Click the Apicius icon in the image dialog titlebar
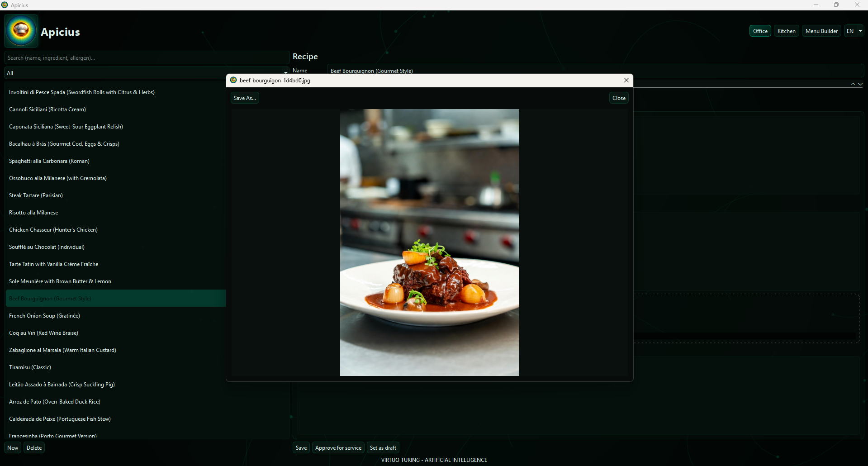The height and width of the screenshot is (466, 868). (x=233, y=80)
